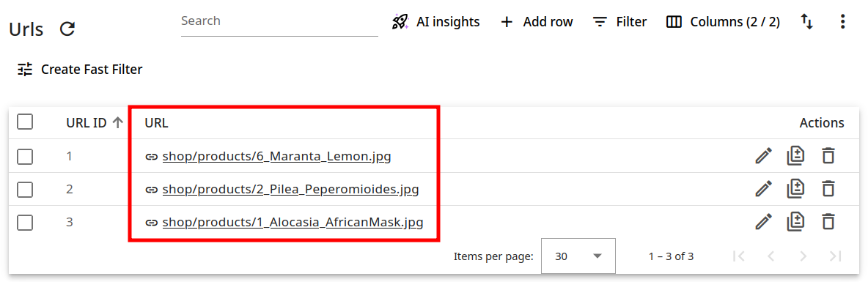Click the Add row button
Screen dimensions: 868x282
point(537,22)
